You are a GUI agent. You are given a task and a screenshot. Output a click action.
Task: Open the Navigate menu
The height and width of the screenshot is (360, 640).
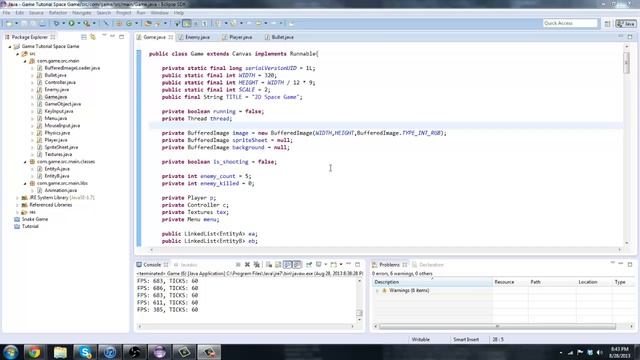82,13
